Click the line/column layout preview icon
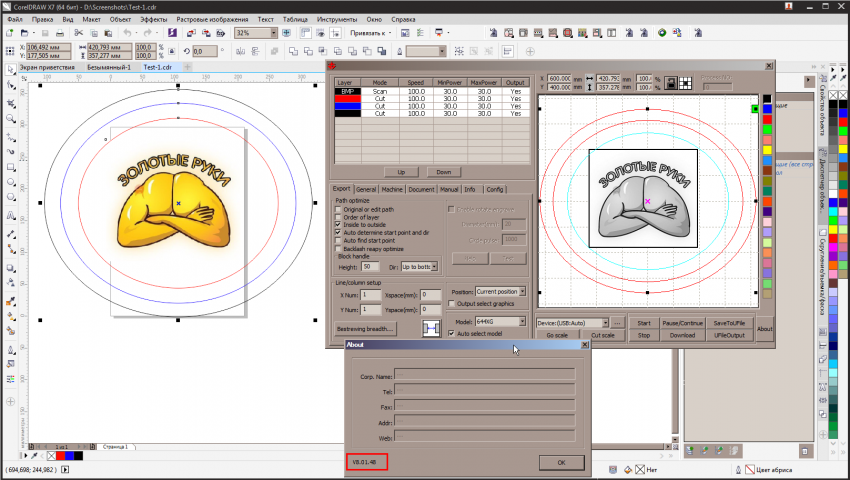Viewport: 850px width, 480px height. click(x=433, y=328)
